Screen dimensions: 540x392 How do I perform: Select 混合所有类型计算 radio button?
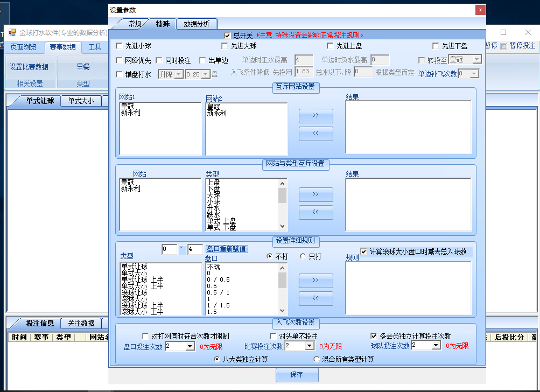tap(317, 359)
